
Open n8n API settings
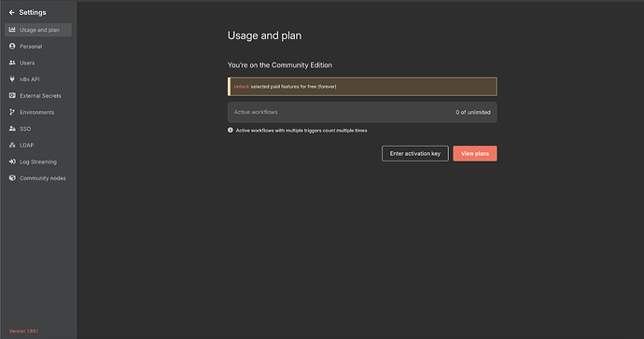(x=37, y=78)
